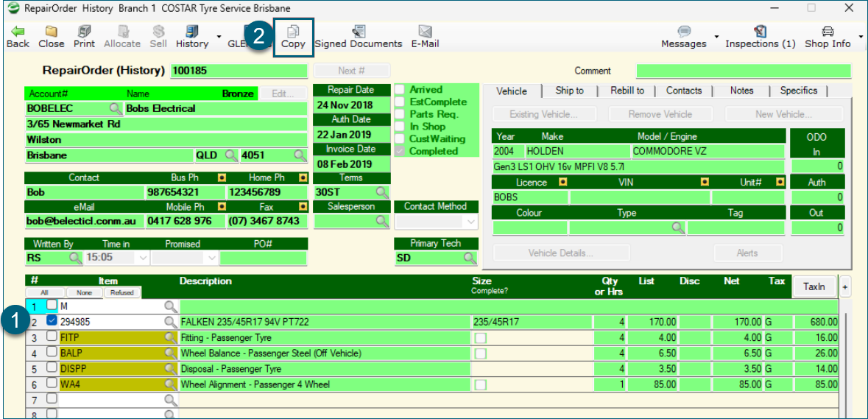Uncheck row 2 item 294985 checkbox
This screenshot has height=419, width=868.
[x=52, y=320]
